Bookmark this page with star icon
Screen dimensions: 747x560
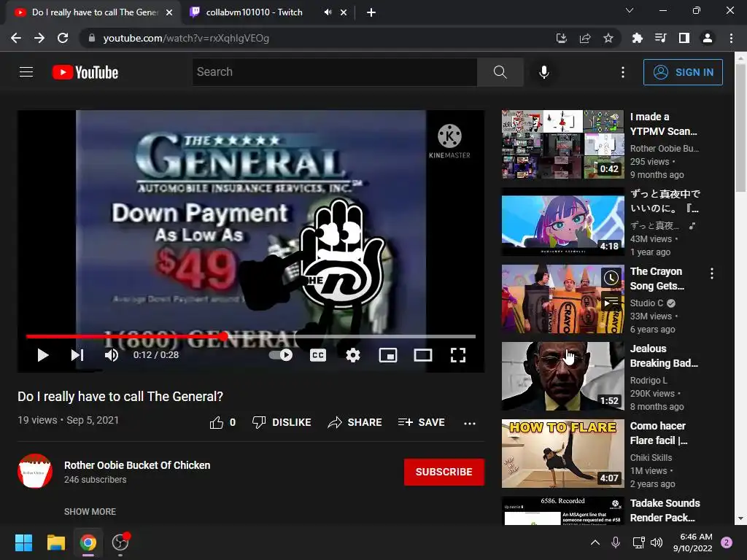[608, 38]
